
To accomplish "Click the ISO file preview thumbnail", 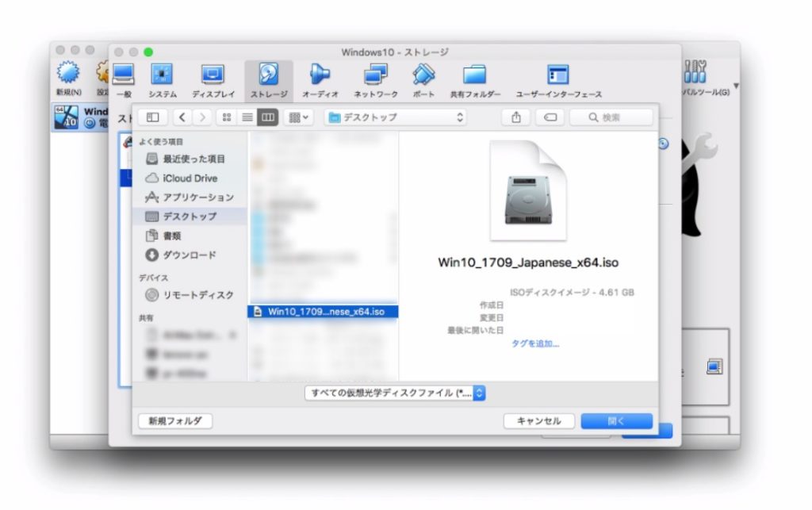I will [x=527, y=190].
